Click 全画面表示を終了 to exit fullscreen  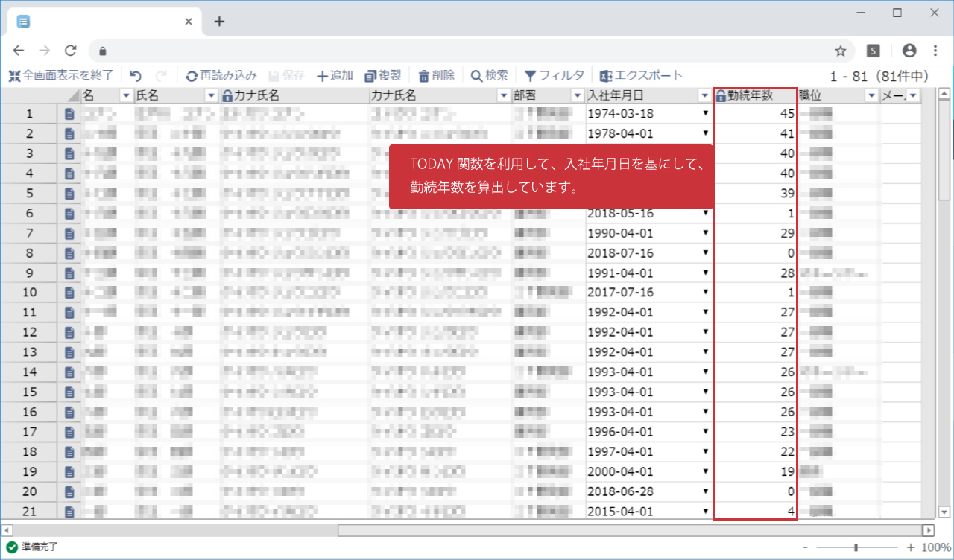tap(61, 75)
